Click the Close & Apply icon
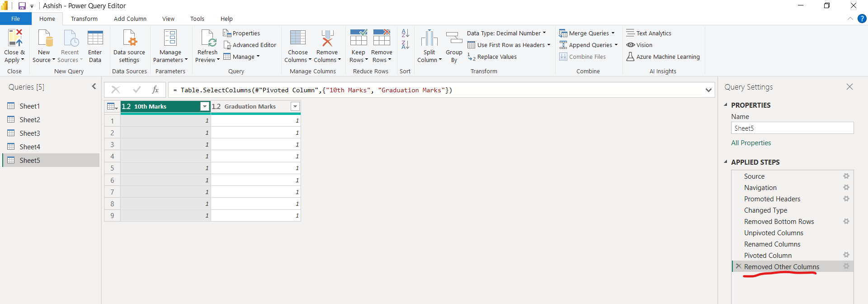868x304 pixels. point(14,38)
